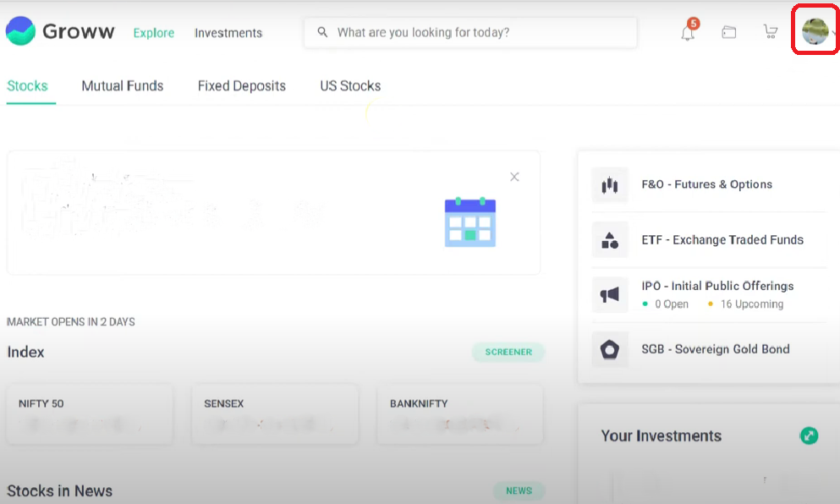This screenshot has height=504, width=840.
Task: Open the shopping cart
Action: (x=770, y=32)
